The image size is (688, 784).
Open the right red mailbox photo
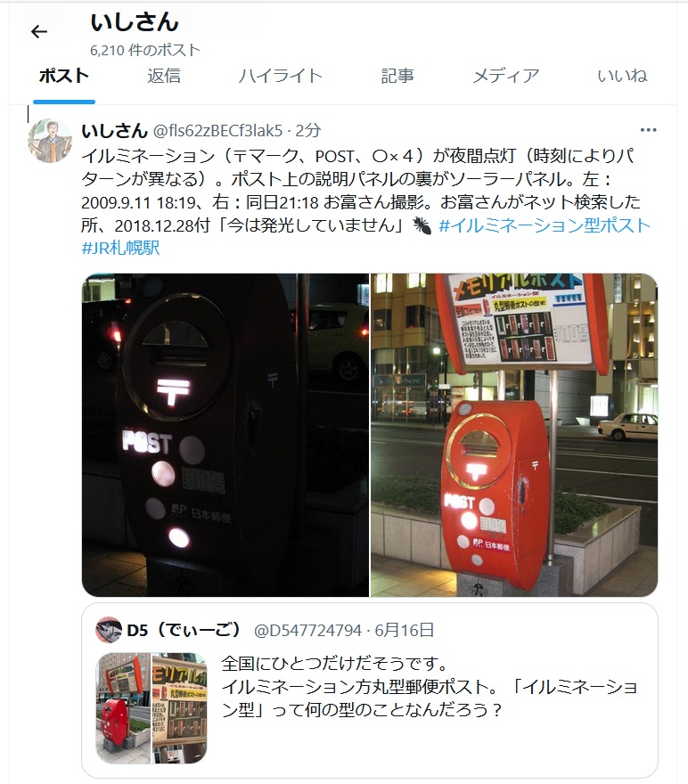pos(514,435)
